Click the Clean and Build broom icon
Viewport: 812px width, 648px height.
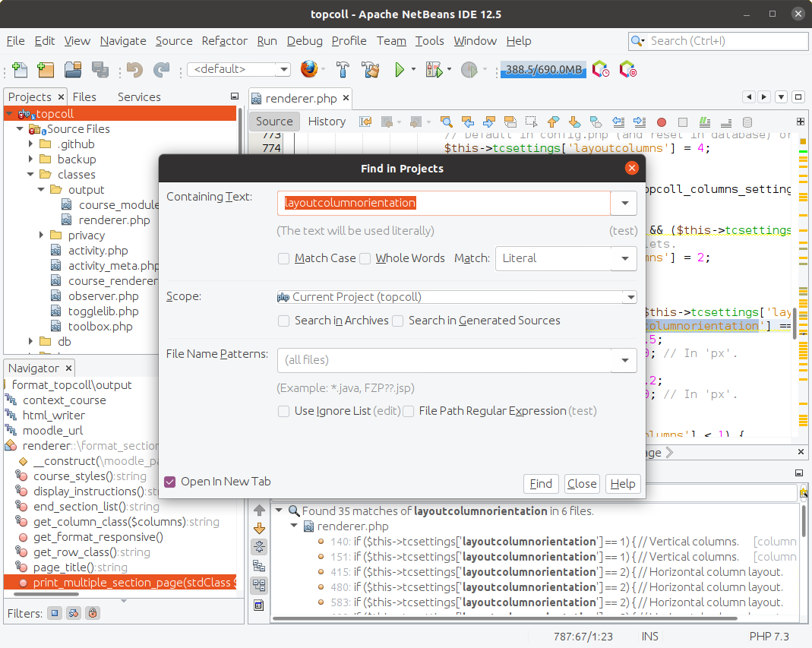[370, 69]
